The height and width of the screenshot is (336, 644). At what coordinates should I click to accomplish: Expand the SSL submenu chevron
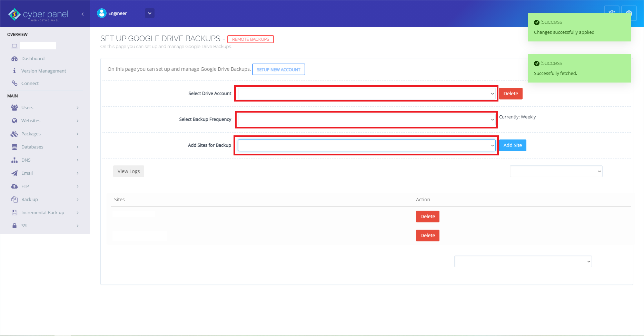point(78,225)
